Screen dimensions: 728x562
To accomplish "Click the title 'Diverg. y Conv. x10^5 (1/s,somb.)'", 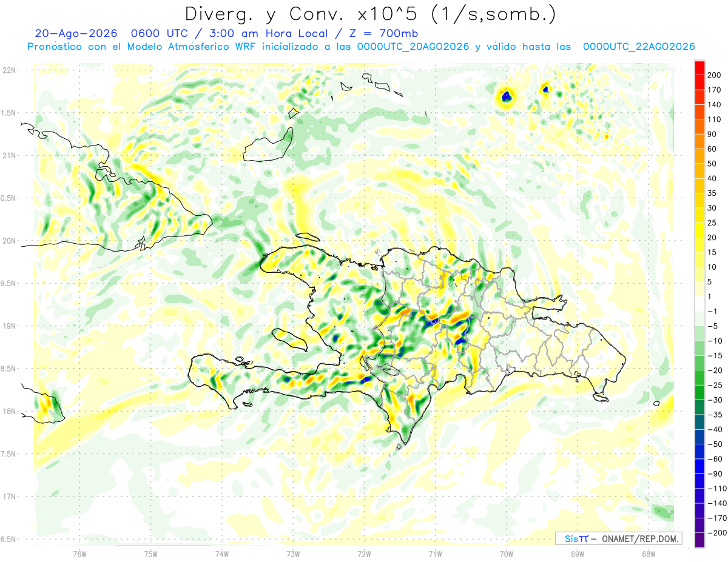I will 369,13.
